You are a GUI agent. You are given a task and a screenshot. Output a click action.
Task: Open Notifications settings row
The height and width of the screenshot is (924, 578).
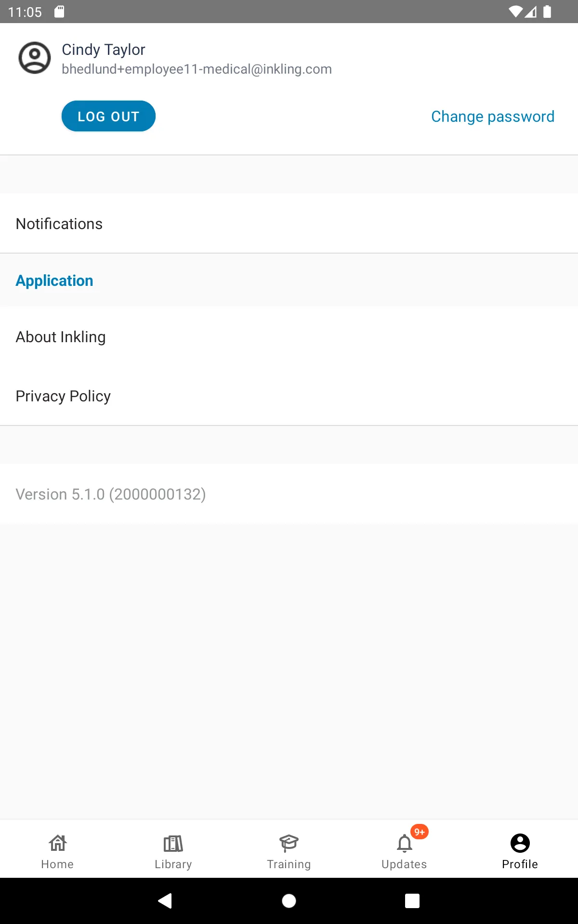(x=289, y=223)
